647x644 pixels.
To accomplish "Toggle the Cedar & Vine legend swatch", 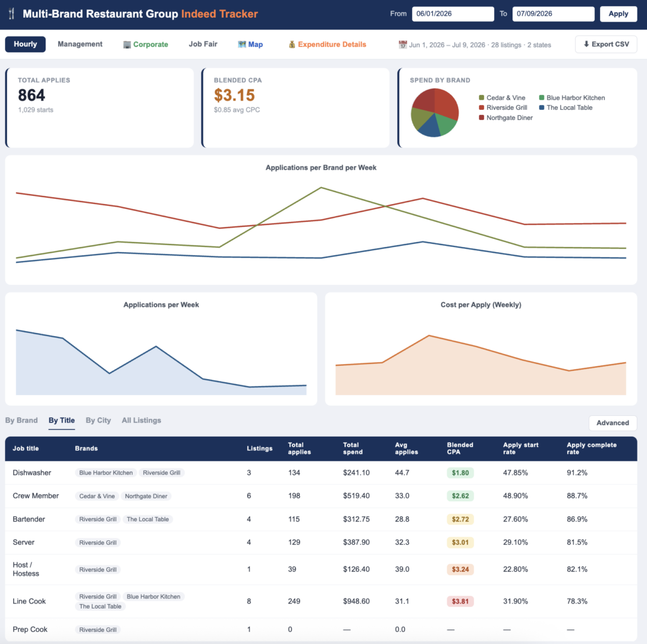I will pos(481,97).
